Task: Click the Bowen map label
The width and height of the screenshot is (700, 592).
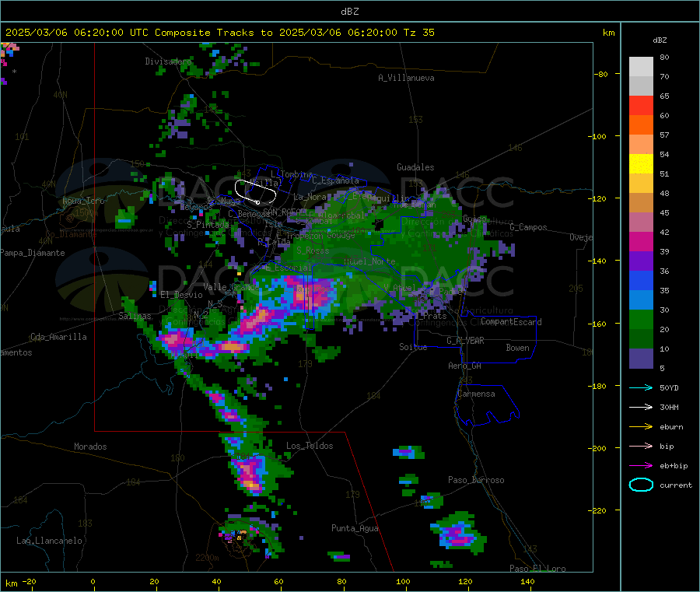Action: point(517,348)
